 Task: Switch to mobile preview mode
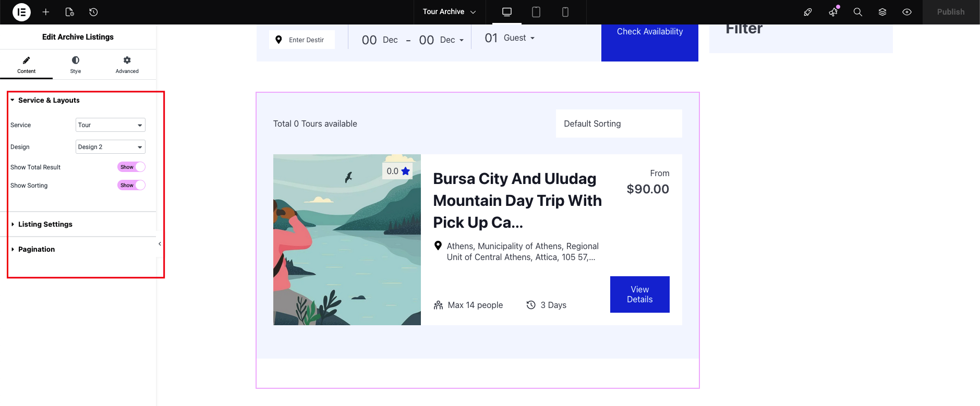(x=565, y=11)
